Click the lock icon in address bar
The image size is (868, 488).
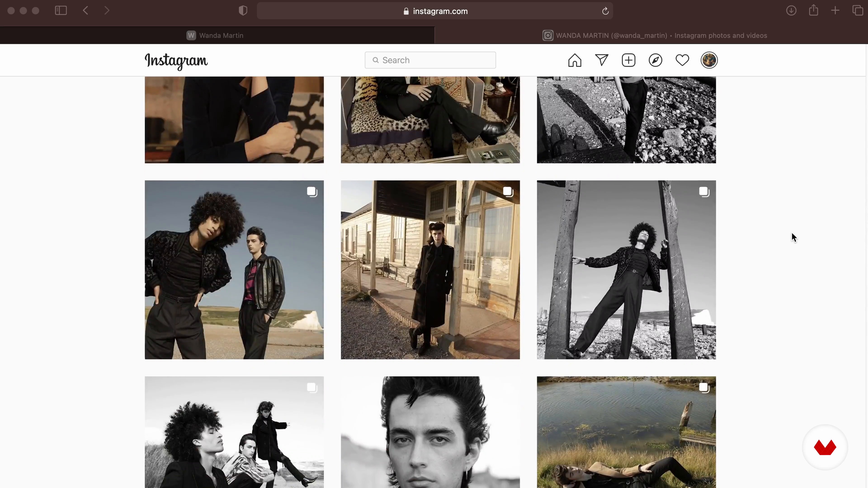[406, 11]
